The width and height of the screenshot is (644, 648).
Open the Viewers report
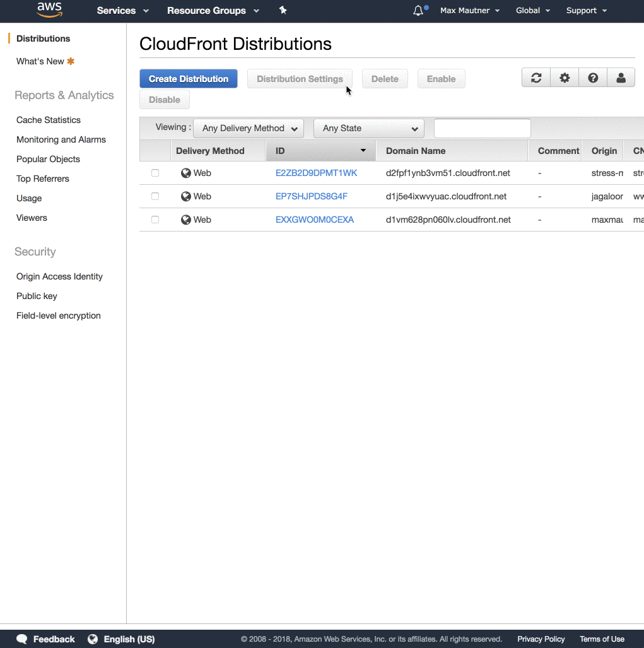(x=32, y=218)
